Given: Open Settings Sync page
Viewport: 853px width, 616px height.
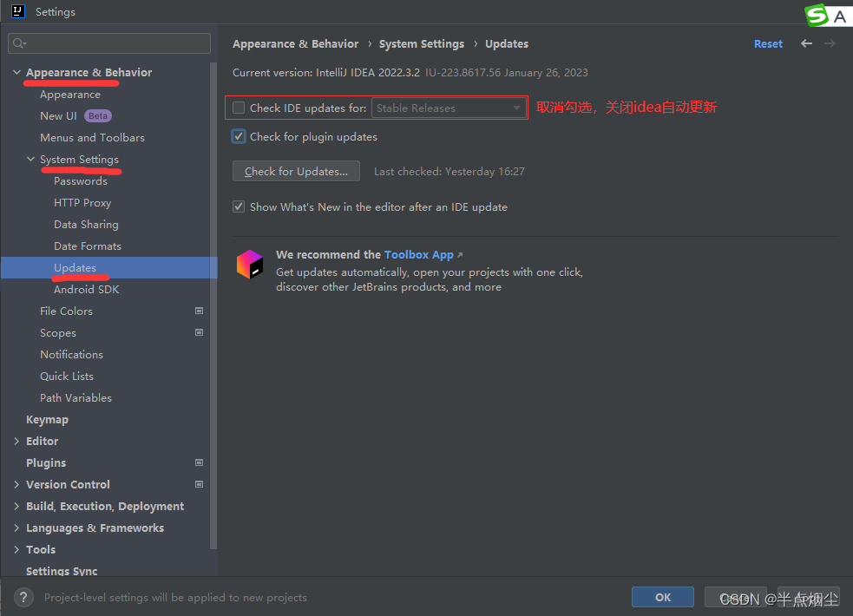Looking at the screenshot, I should [62, 571].
